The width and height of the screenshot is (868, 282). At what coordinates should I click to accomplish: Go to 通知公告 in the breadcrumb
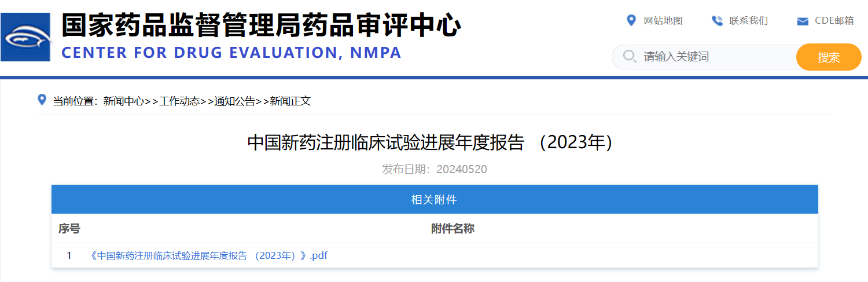point(235,101)
